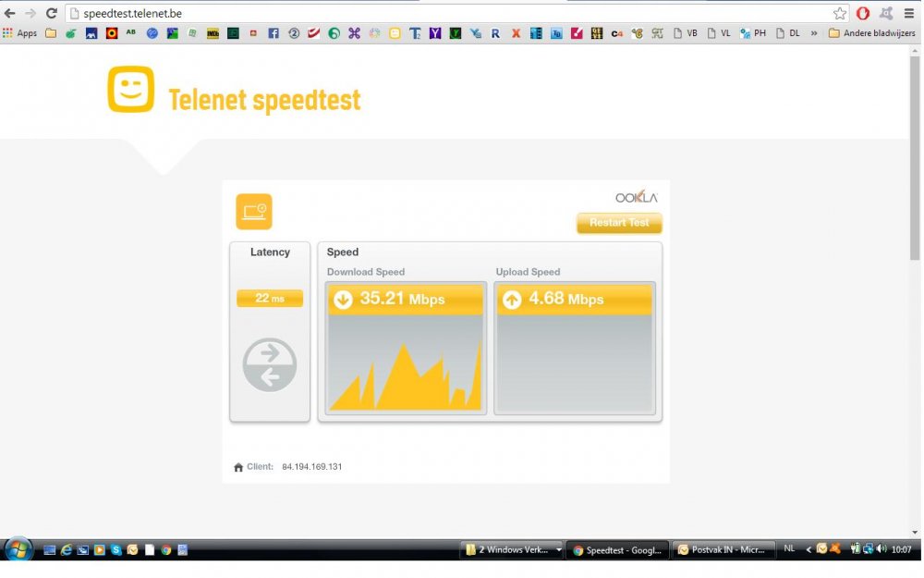Launch Internet Explorer from quick launch
The height and width of the screenshot is (578, 924).
(x=66, y=549)
